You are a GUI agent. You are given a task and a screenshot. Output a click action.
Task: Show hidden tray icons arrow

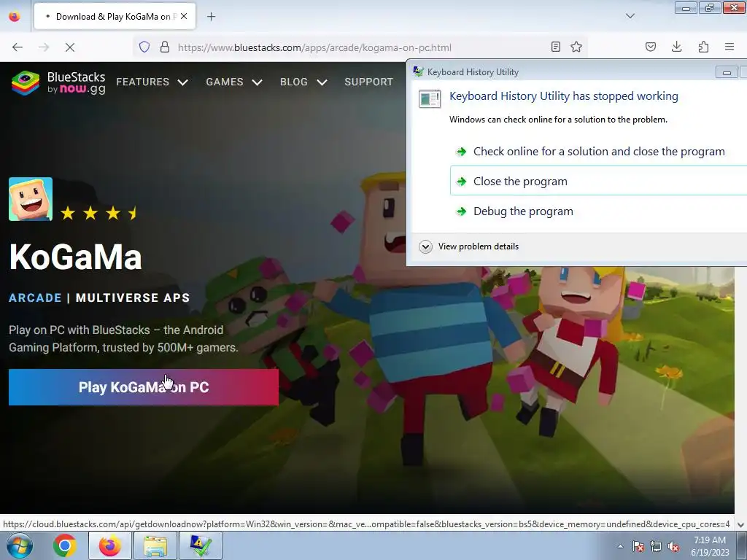620,546
